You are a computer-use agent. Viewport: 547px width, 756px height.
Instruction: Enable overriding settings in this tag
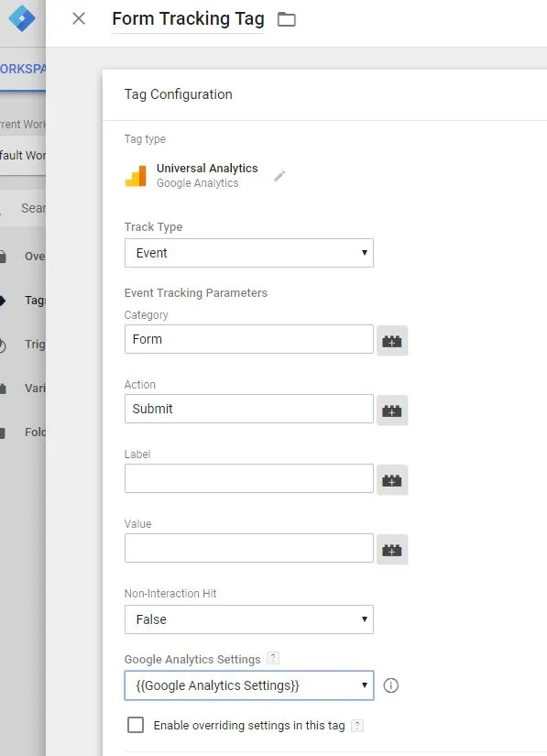tap(136, 725)
